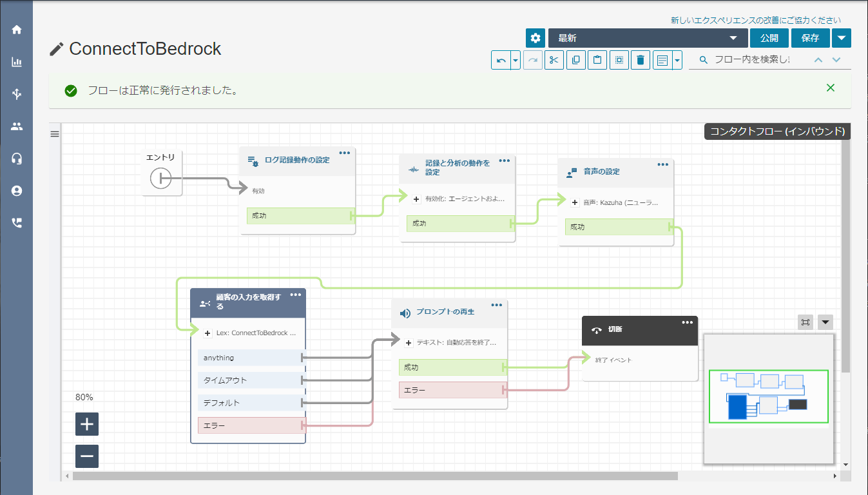Open the プロンプトの再生 block options menu
The width and height of the screenshot is (868, 495).
pos(497,305)
